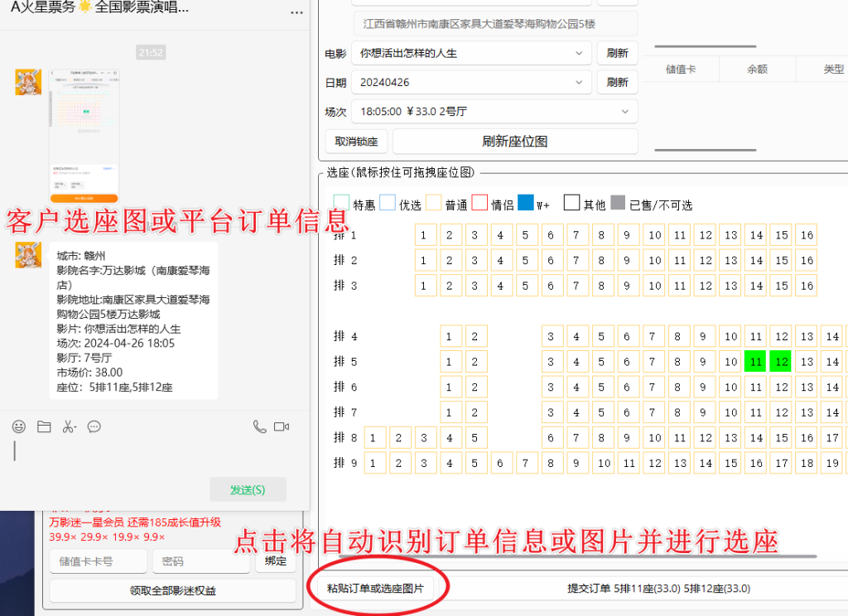Open chat options via the '...' menu
The height and width of the screenshot is (616, 848).
click(296, 12)
